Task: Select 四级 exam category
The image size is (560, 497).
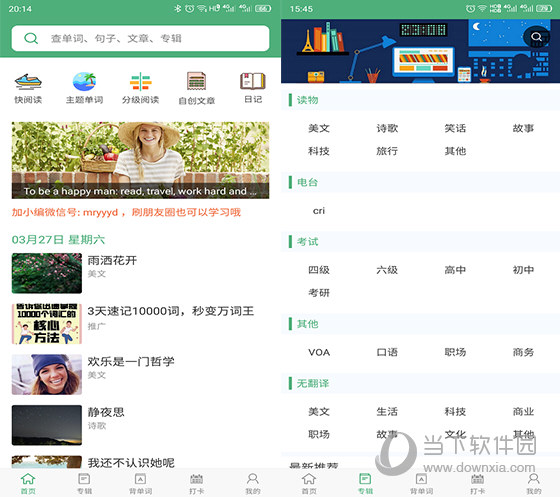Action: coord(319,270)
